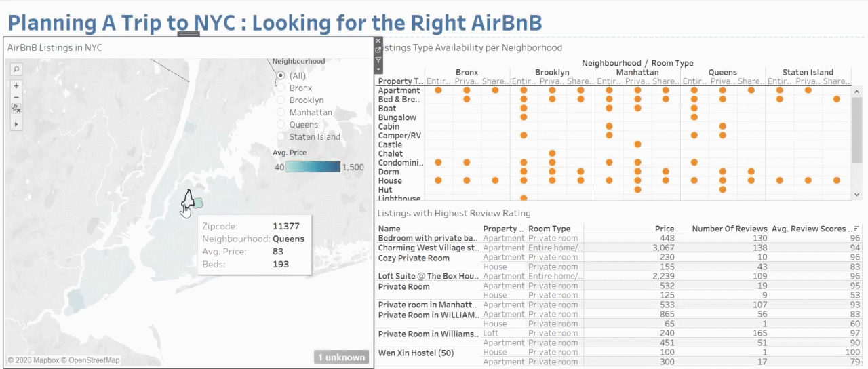Remove the map sheet with the X icon

pos(378,41)
